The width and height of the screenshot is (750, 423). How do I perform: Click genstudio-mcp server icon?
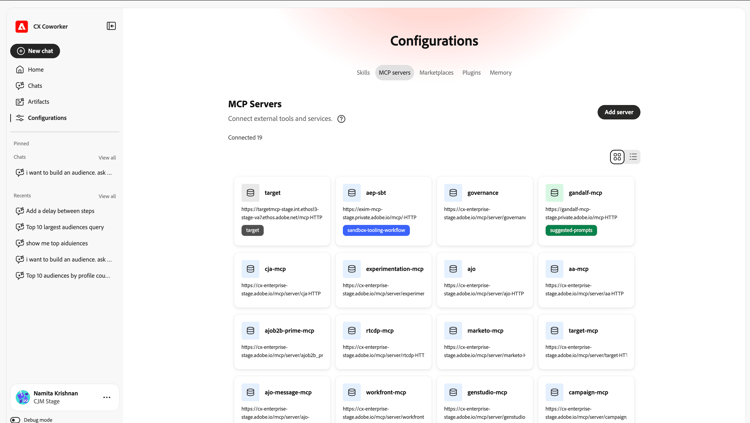(453, 392)
